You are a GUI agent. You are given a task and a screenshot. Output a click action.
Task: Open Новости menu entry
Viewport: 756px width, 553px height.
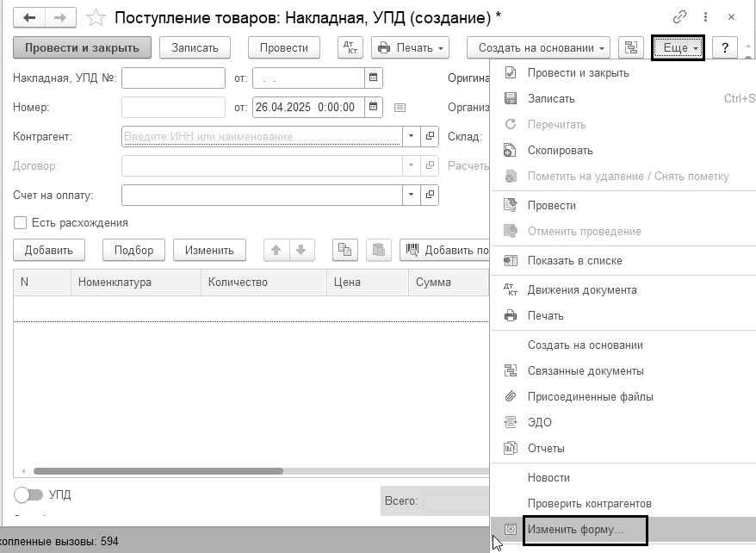(623, 478)
